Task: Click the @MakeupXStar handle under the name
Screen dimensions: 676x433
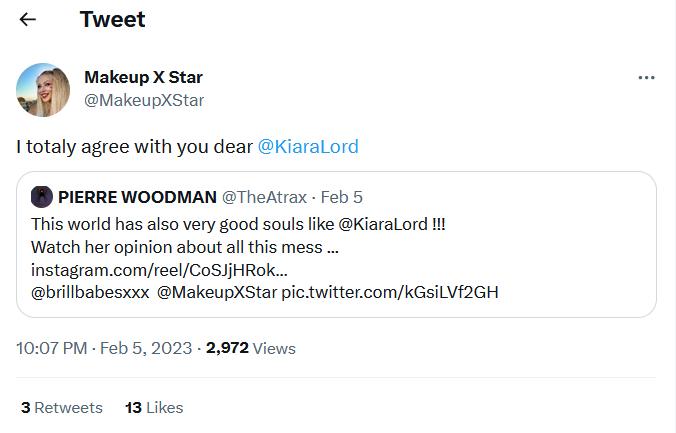Action: pyautogui.click(x=144, y=100)
